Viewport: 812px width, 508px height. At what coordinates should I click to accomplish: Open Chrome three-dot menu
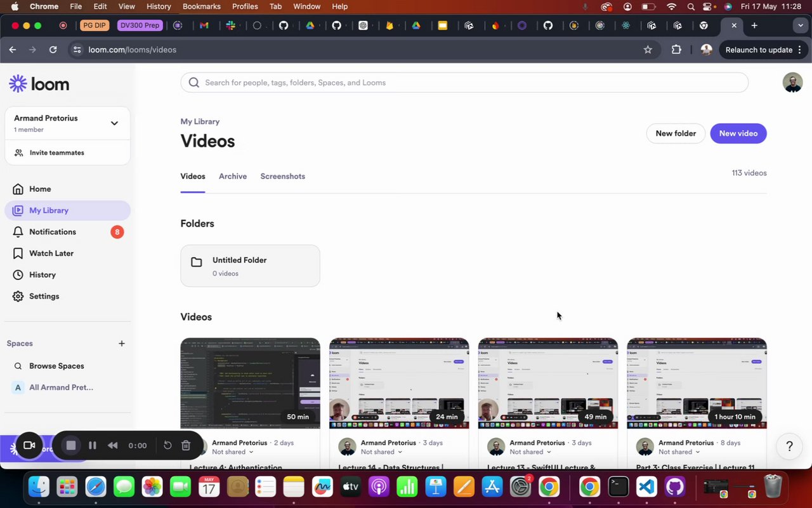800,50
